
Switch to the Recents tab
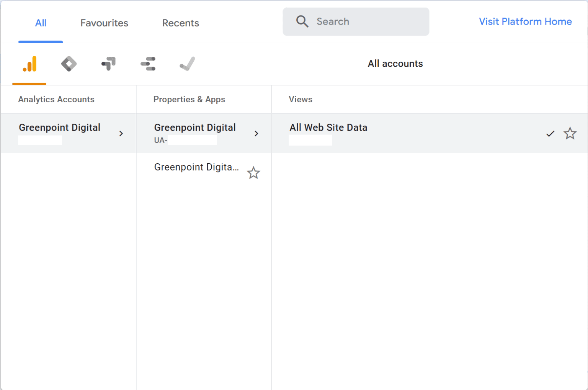[x=181, y=23]
